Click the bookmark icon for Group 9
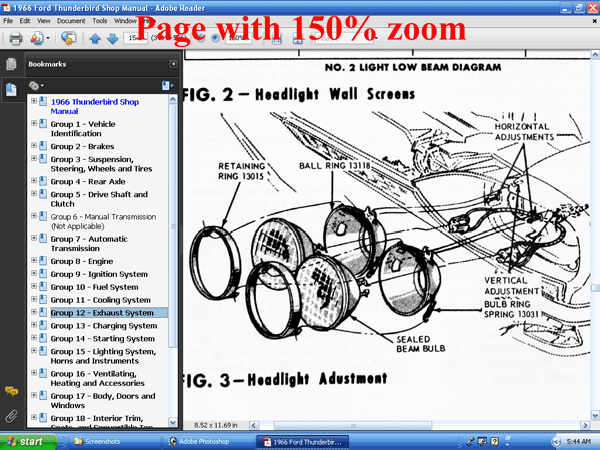The image size is (600, 450). click(x=43, y=274)
